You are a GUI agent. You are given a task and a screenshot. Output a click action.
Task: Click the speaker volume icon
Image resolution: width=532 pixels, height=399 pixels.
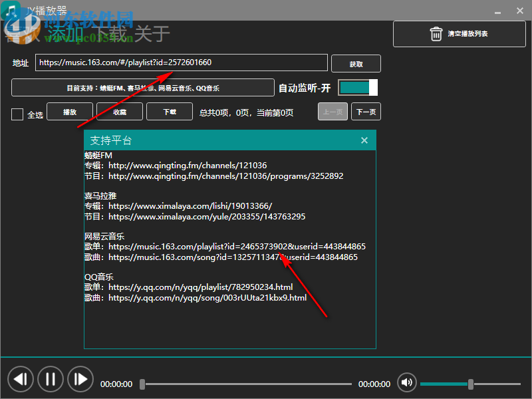pos(406,383)
